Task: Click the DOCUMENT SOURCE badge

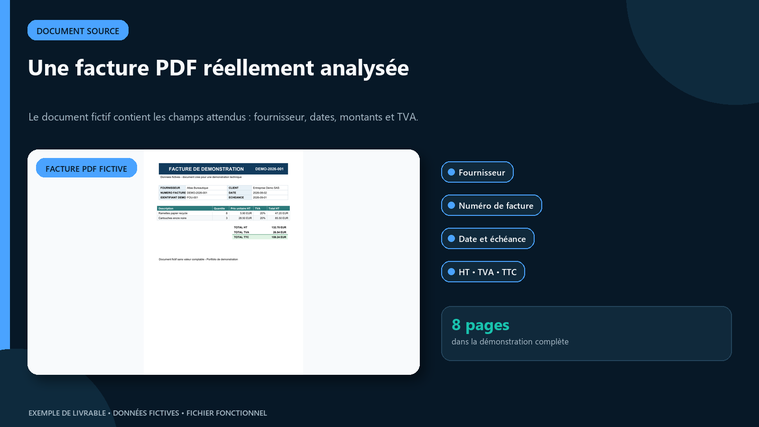Action: pos(78,30)
